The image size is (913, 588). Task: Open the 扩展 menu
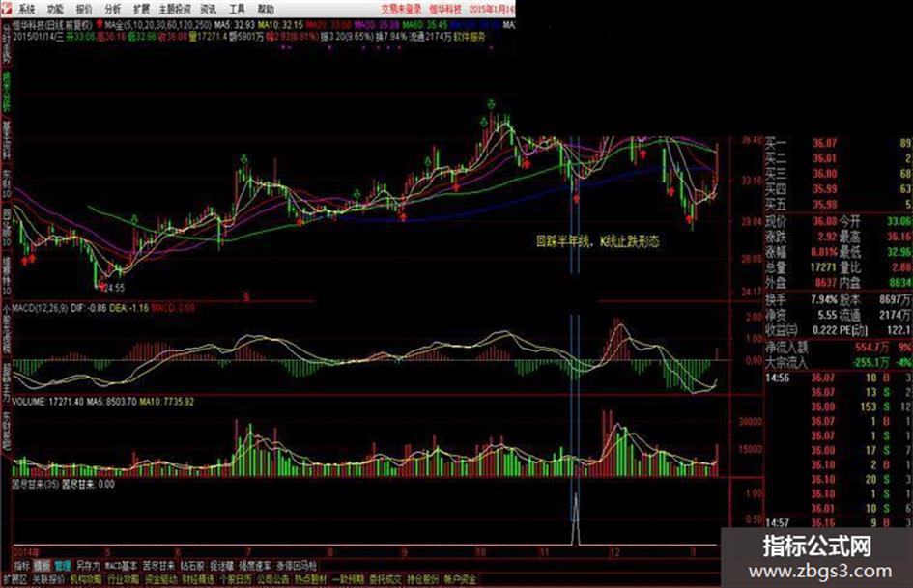click(x=141, y=9)
